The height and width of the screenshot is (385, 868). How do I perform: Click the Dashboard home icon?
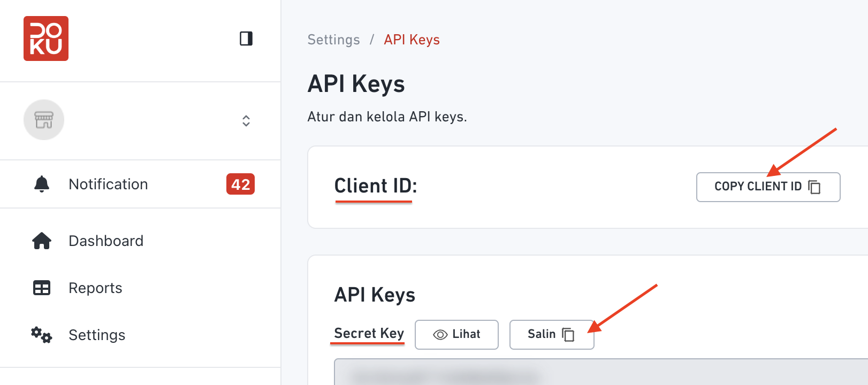coord(42,241)
